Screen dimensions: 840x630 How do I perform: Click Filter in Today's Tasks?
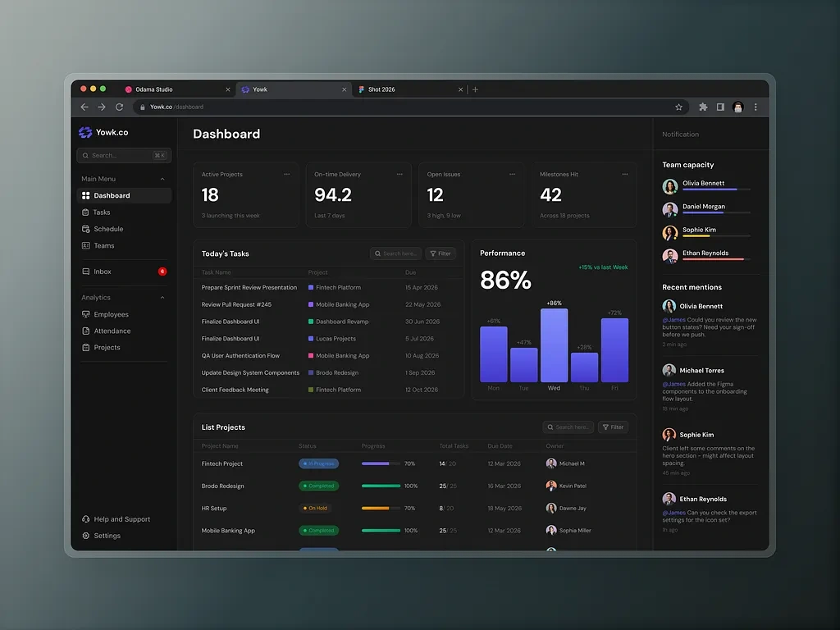441,253
